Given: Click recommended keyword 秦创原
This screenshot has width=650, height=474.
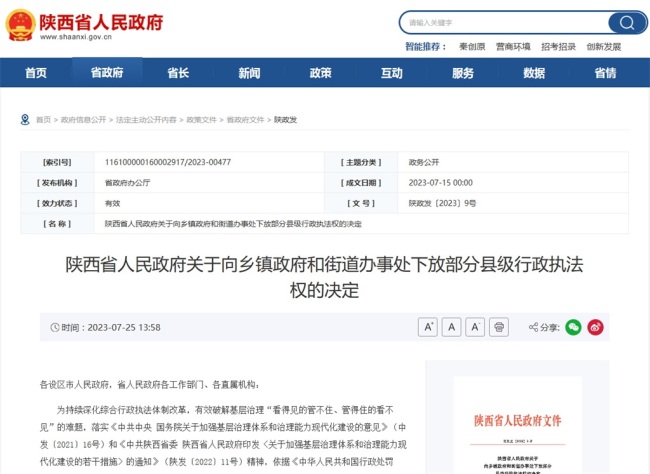Looking at the screenshot, I should coord(472,47).
